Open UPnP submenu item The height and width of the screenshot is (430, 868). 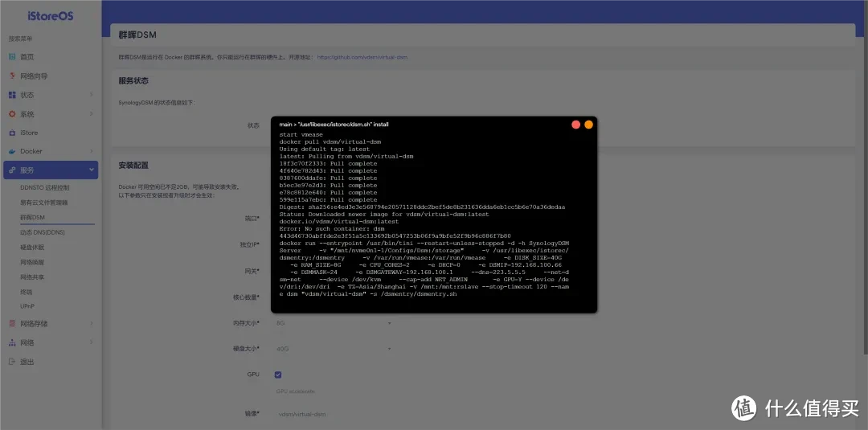(27, 306)
